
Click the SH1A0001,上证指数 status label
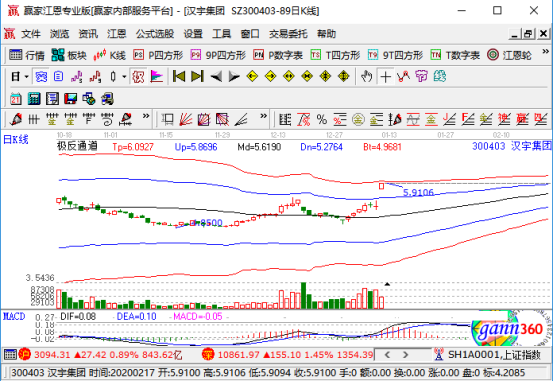point(494,354)
